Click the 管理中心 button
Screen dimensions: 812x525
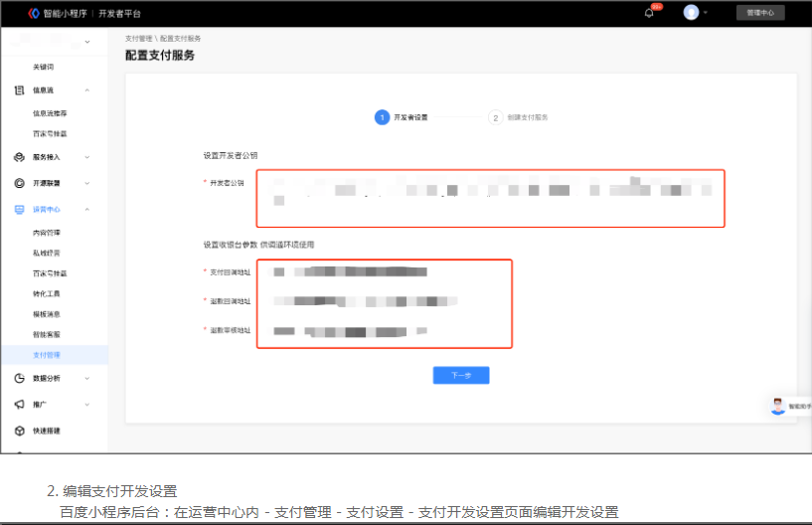point(760,13)
